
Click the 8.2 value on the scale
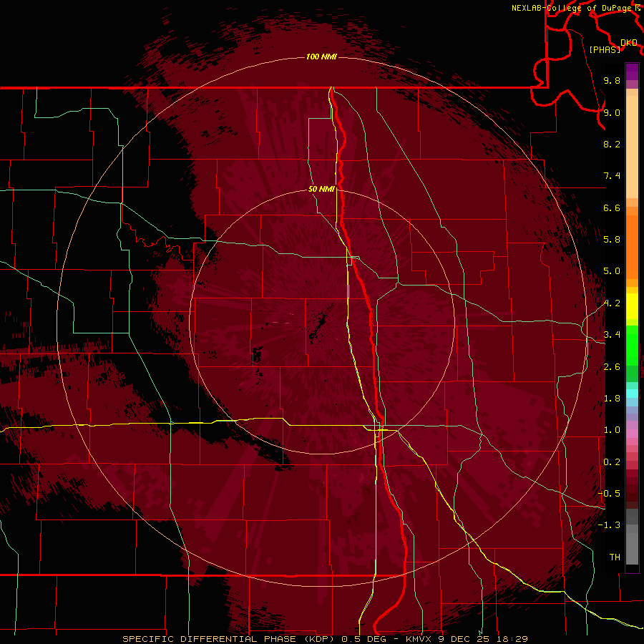(x=612, y=144)
